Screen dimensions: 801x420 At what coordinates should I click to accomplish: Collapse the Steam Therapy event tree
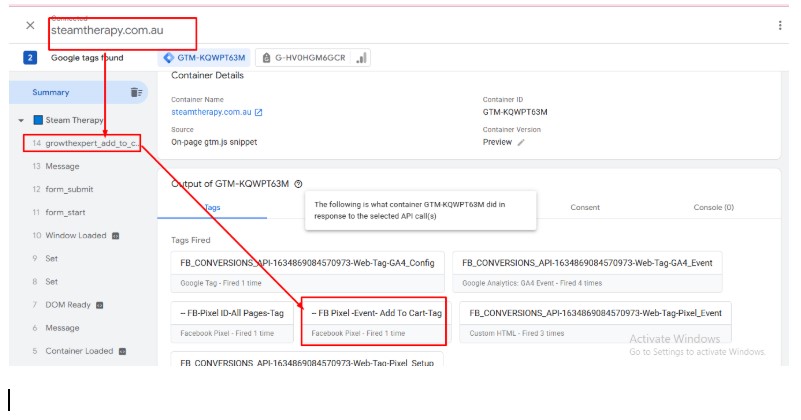point(21,120)
